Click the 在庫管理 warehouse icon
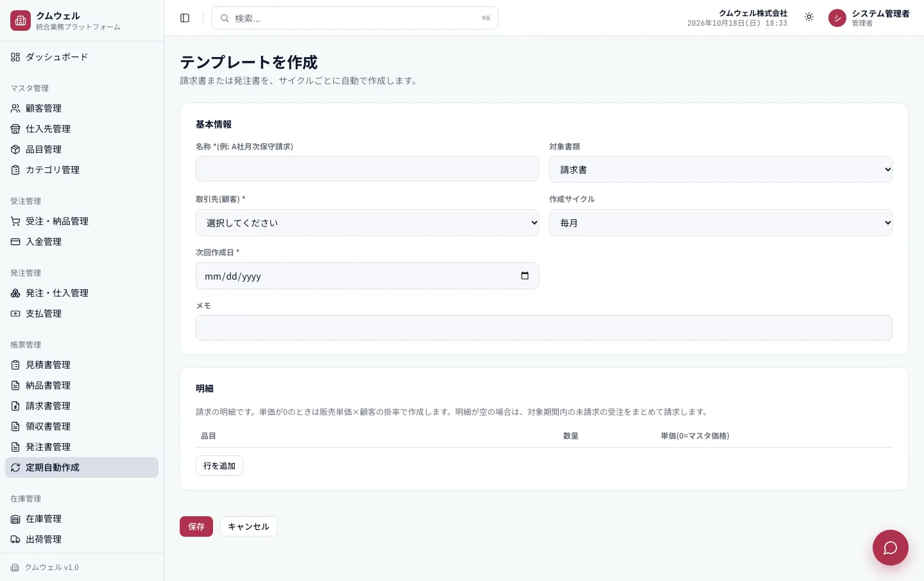 point(15,519)
